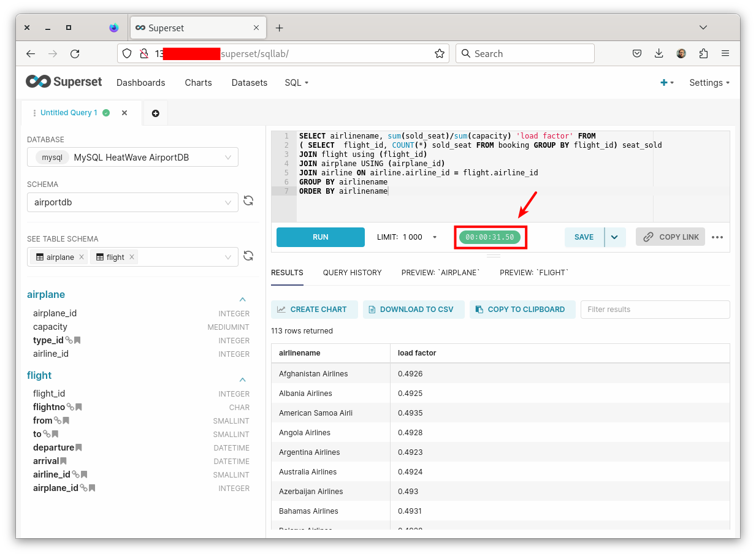Click into the SQL editor line 7
The image size is (756, 556).
tap(513, 191)
